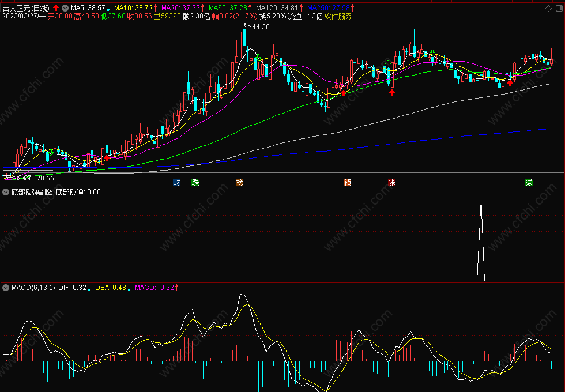565x392 pixels.
Task: Click the low price 低37.60
Action: [113, 16]
